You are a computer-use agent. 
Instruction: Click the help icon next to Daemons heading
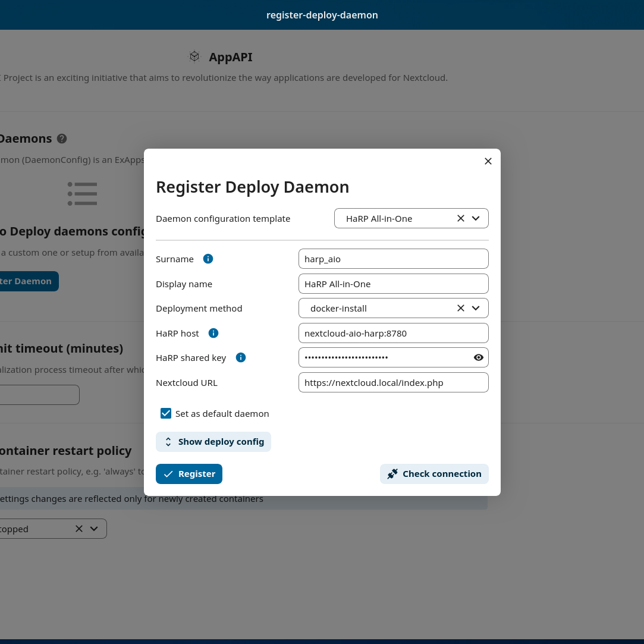click(x=62, y=139)
